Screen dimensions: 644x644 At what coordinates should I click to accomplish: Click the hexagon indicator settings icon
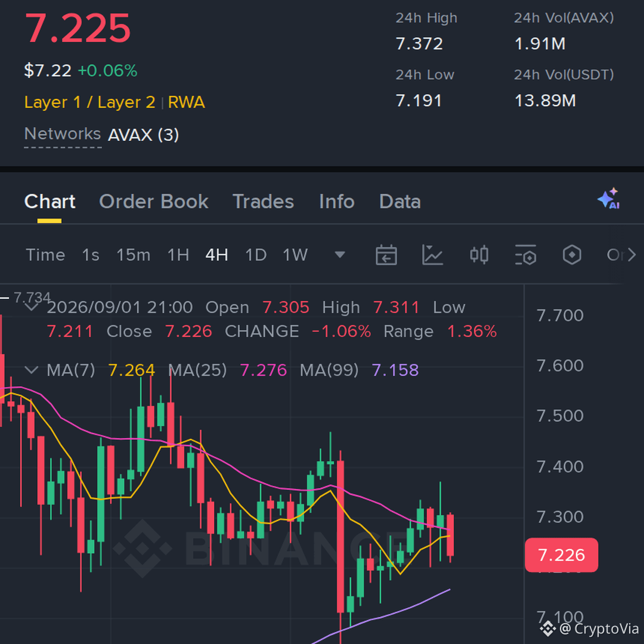(x=572, y=255)
